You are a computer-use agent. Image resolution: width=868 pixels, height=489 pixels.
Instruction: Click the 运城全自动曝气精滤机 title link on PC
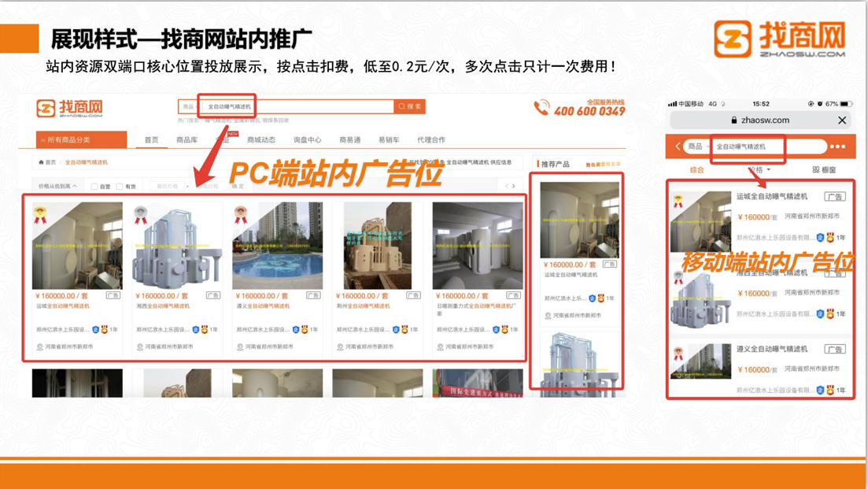point(62,306)
